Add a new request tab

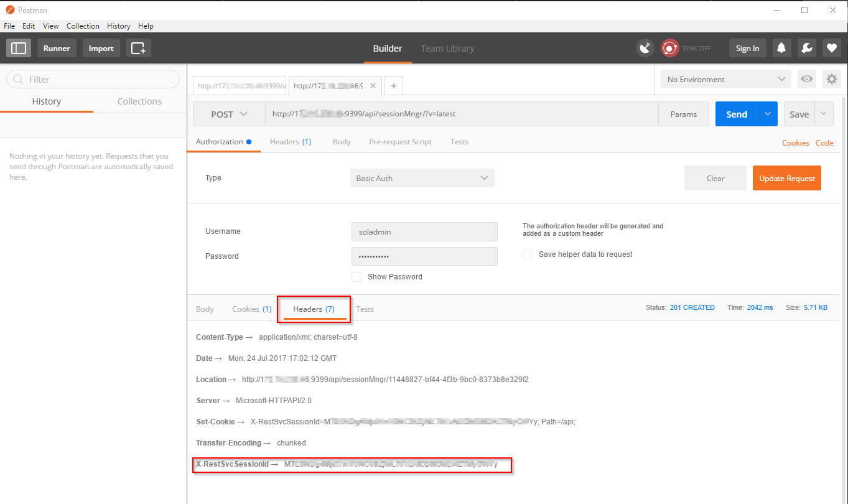393,86
